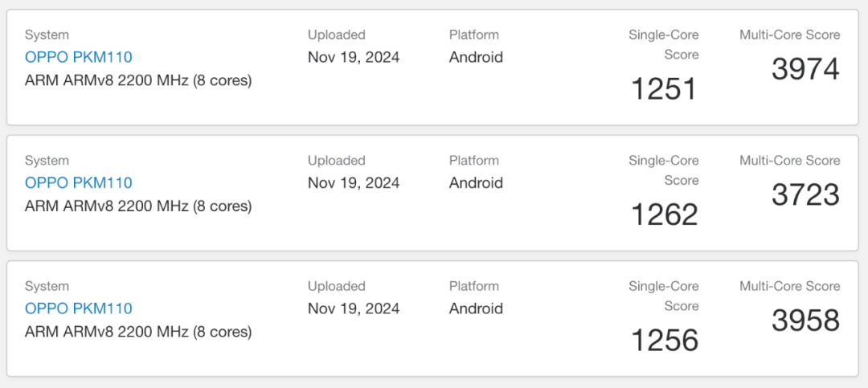Screen dimensions: 868x388
Task: Select Android platform text in the 3723 result
Action: point(476,183)
